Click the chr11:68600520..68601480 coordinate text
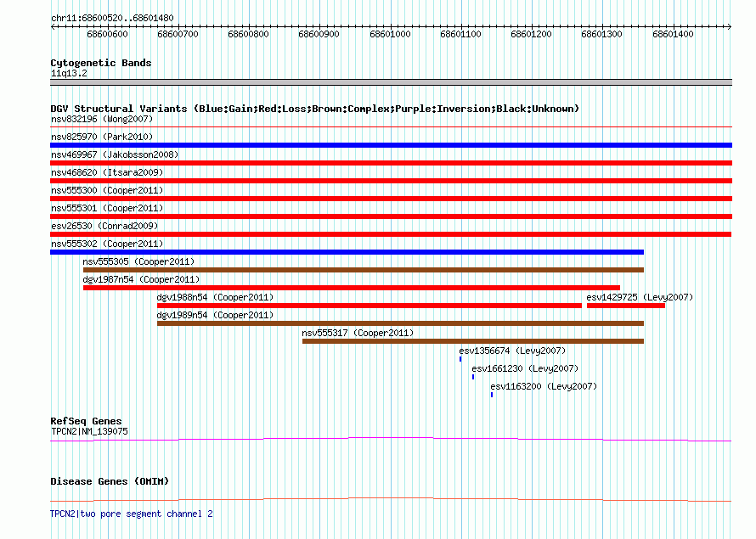Image resolution: width=756 pixels, height=539 pixels. coord(112,18)
